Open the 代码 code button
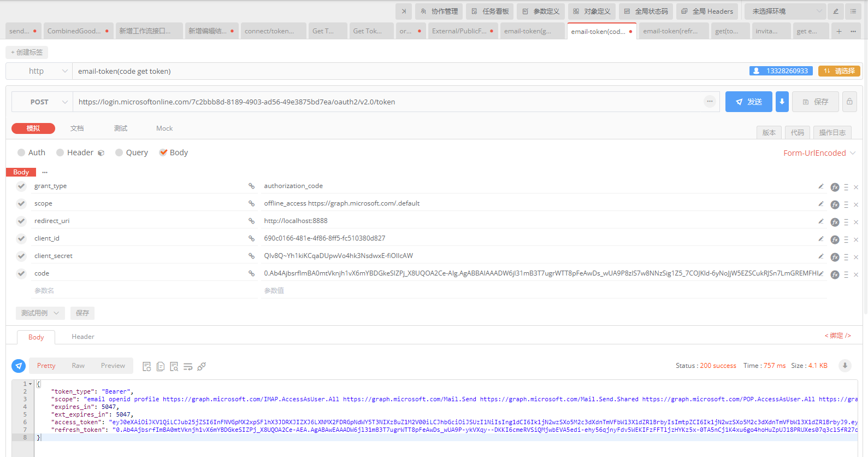868x457 pixels. tap(798, 132)
